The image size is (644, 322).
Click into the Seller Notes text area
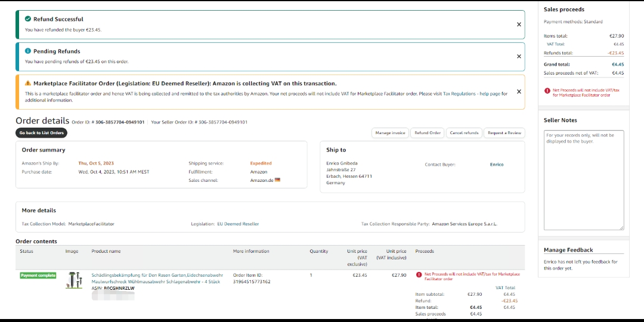point(584,179)
